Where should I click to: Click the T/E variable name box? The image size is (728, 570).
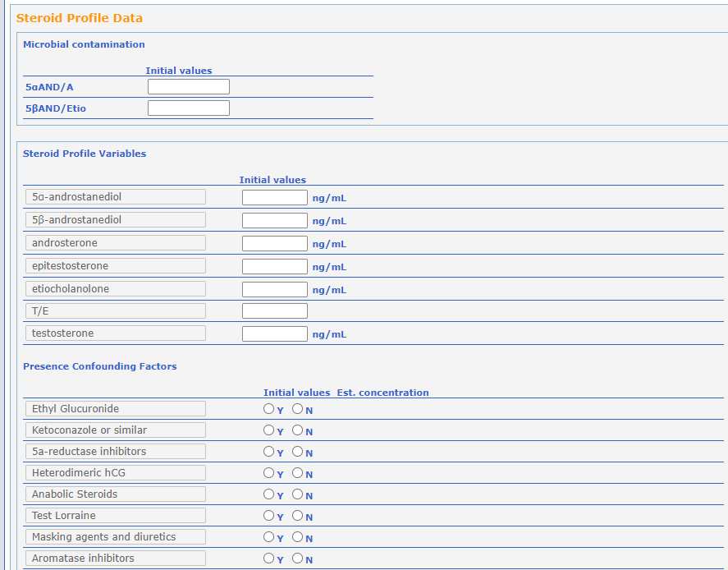click(116, 310)
